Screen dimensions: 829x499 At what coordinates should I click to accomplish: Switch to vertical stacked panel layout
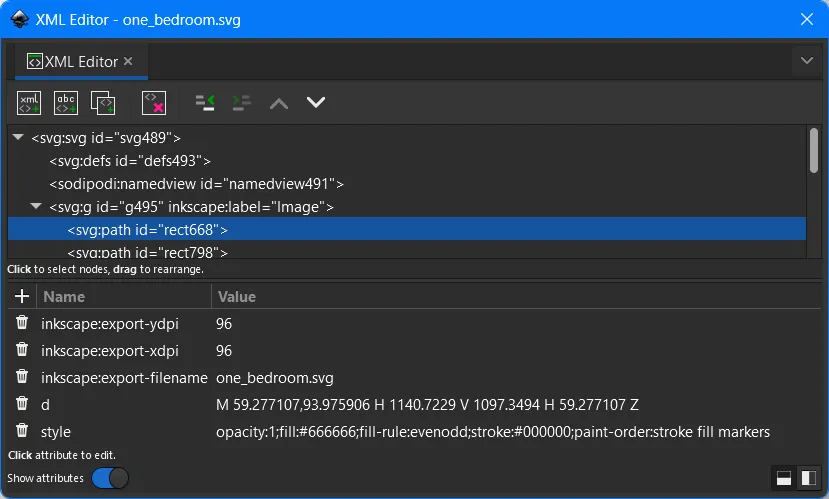point(784,479)
